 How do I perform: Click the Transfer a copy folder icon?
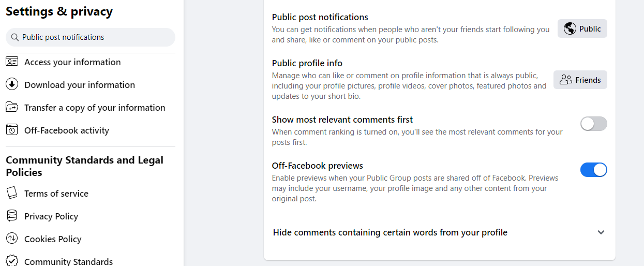coord(12,107)
